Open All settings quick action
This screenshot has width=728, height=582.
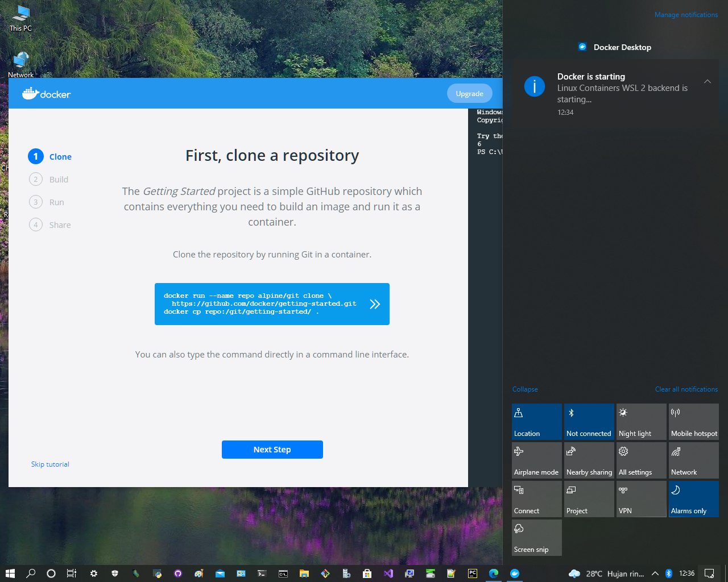(642, 460)
